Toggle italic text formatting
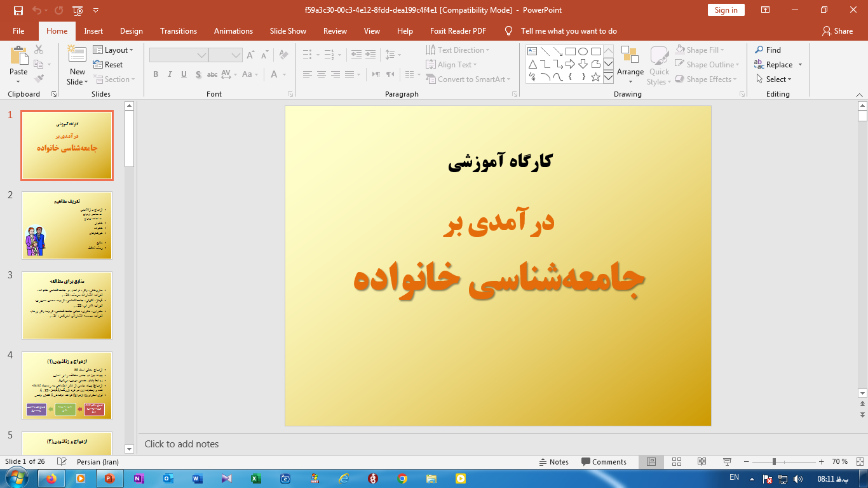This screenshot has width=868, height=488. tap(170, 74)
